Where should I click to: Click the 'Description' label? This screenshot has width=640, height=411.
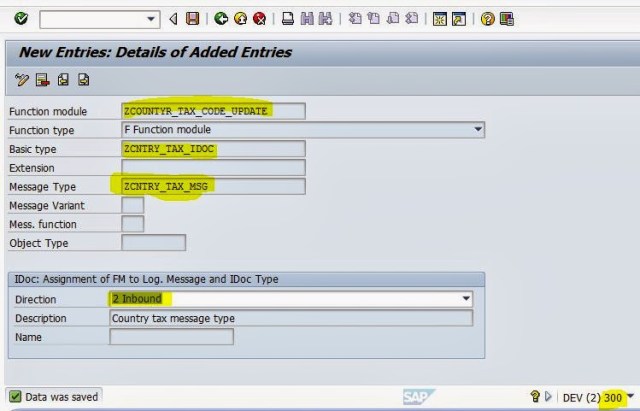[x=40, y=318]
